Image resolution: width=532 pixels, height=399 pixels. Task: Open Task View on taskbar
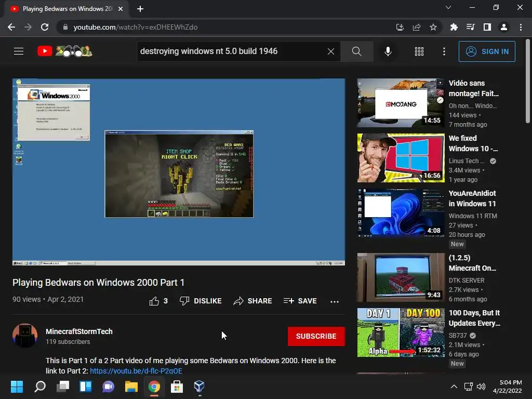click(x=63, y=387)
